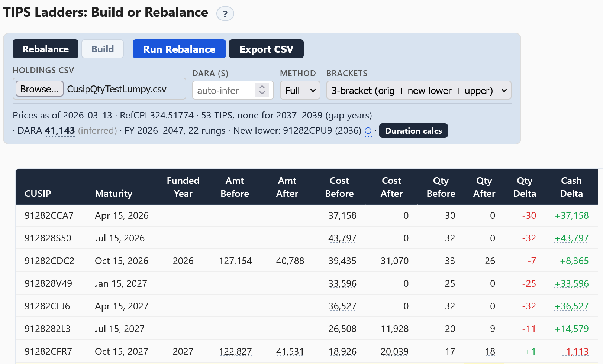Click the CUSIP column header
603x364 pixels.
tap(38, 194)
